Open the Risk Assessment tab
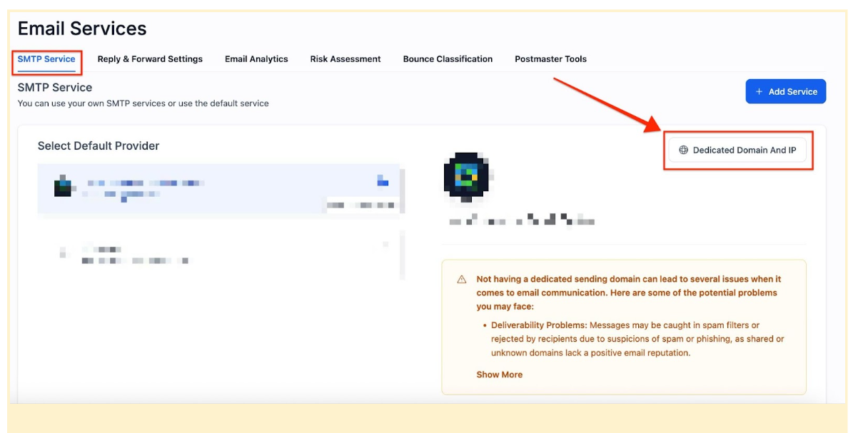Viewport: 868px width, 433px height. [345, 59]
